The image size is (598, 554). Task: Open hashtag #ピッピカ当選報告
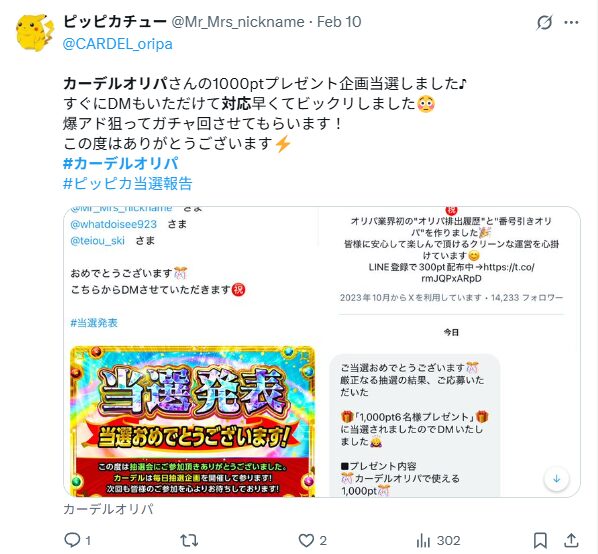pyautogui.click(x=127, y=183)
